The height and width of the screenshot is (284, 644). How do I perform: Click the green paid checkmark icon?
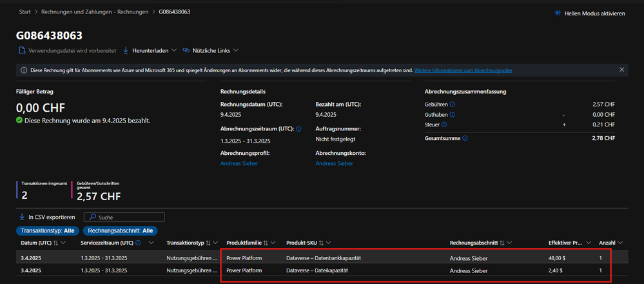[x=19, y=121]
